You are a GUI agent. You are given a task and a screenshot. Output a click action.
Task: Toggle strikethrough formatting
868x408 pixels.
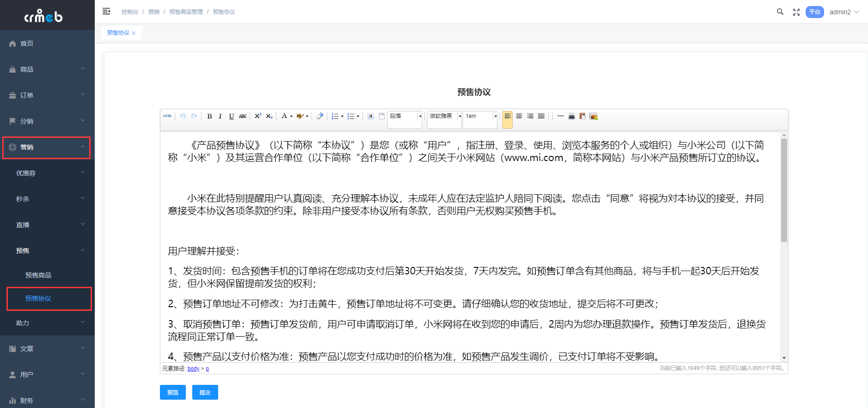[243, 116]
